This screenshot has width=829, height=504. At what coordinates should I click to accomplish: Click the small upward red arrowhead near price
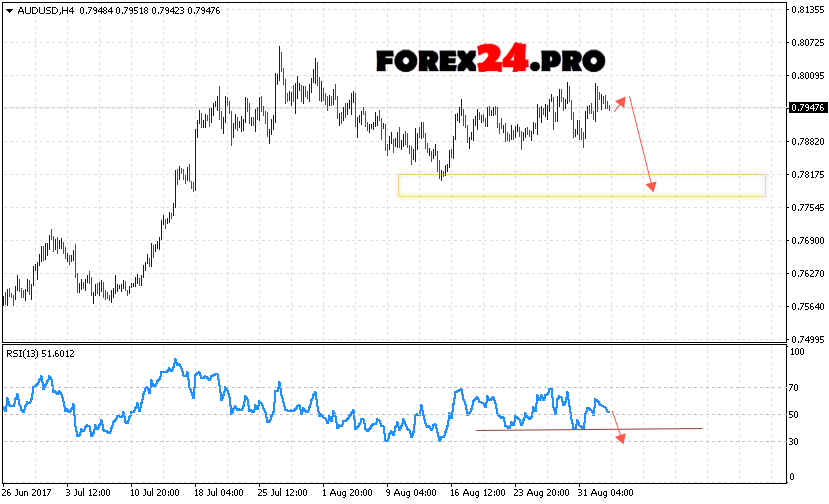click(x=625, y=99)
